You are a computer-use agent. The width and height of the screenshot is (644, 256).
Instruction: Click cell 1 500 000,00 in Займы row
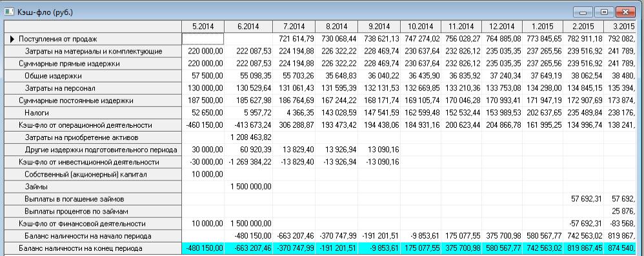[x=248, y=186]
